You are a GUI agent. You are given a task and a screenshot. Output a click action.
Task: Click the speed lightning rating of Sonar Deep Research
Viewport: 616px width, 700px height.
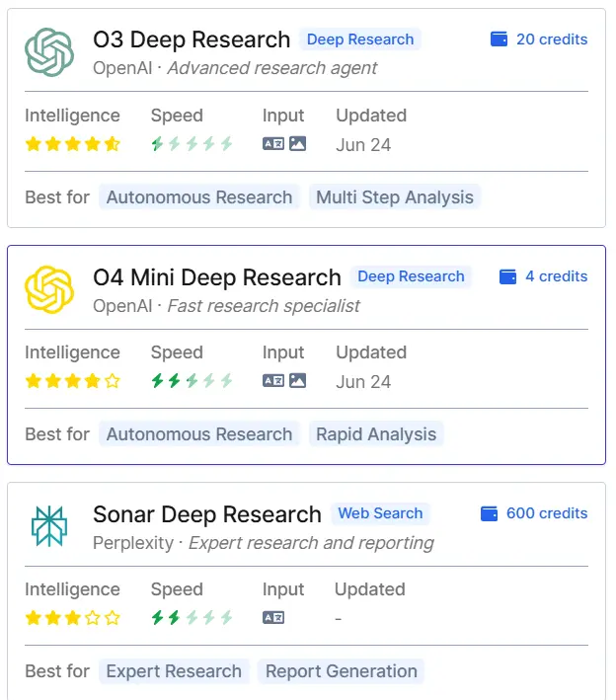point(192,618)
